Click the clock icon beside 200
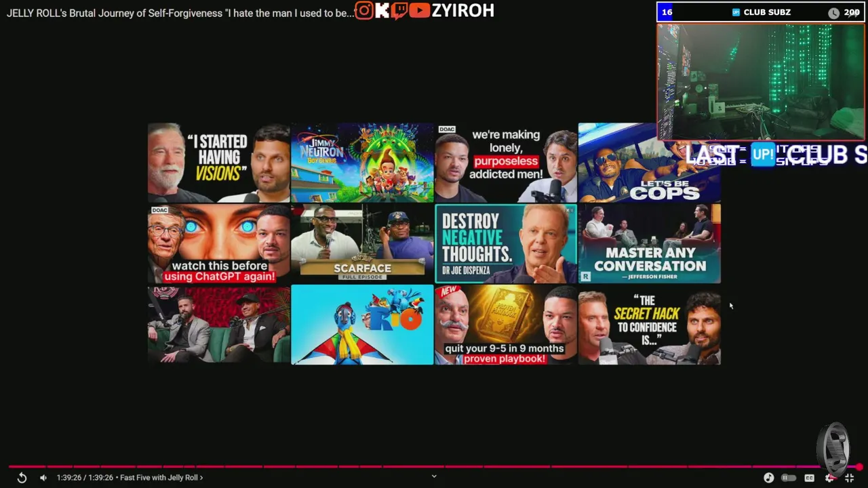Image resolution: width=868 pixels, height=488 pixels. pos(833,12)
